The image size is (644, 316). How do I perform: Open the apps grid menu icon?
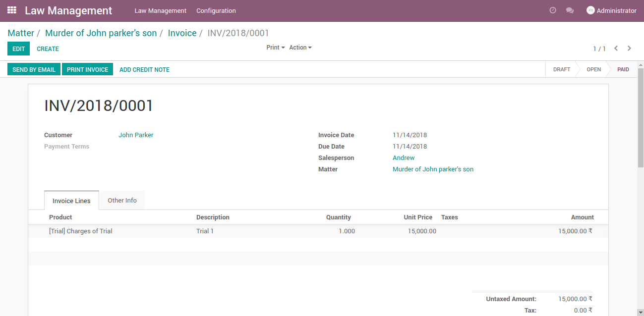12,10
